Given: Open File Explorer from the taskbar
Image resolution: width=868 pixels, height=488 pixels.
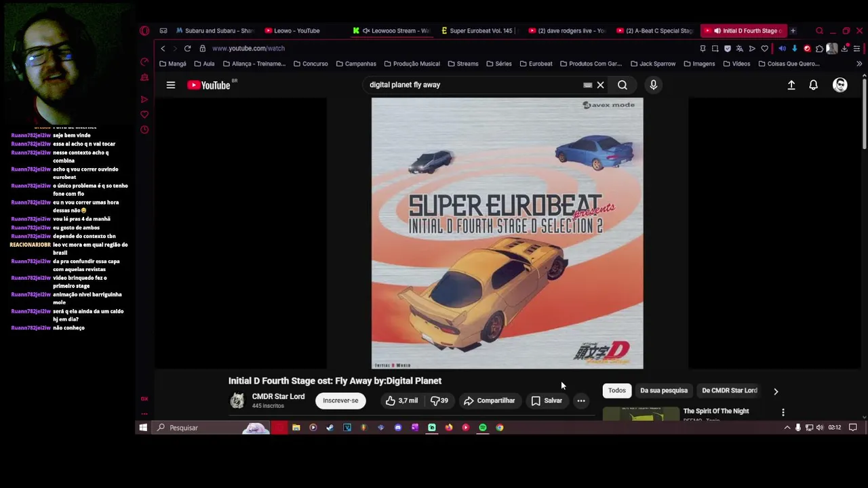Looking at the screenshot, I should (x=296, y=428).
